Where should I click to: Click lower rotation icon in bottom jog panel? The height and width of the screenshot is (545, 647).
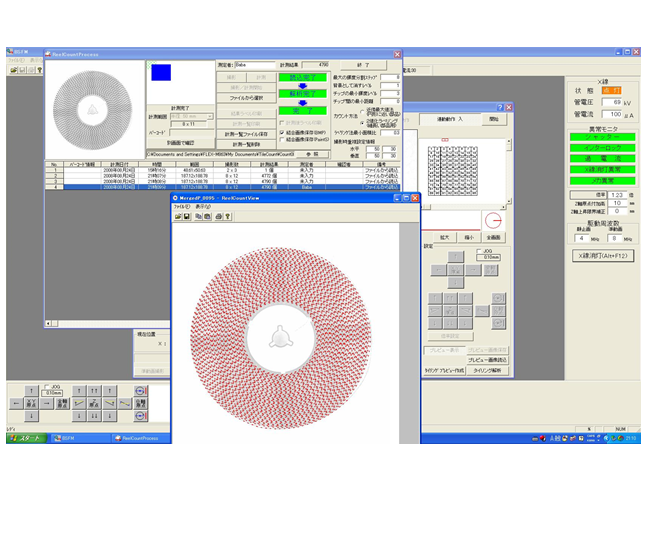click(x=141, y=416)
